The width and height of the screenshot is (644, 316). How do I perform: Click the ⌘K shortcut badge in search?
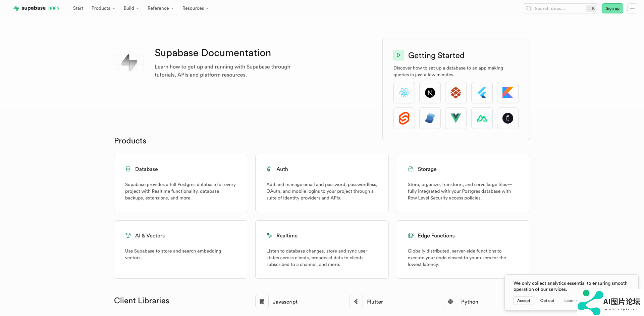591,8
